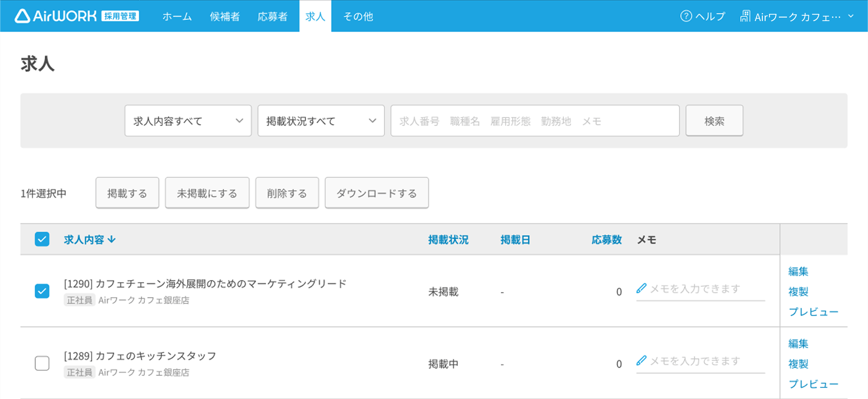Click the 正社員 tag under job 1289

(x=79, y=372)
